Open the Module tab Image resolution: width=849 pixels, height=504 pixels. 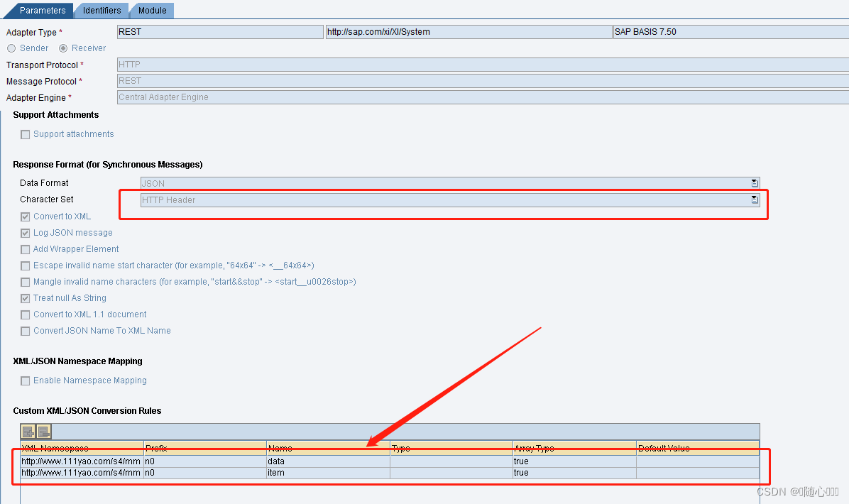(151, 10)
